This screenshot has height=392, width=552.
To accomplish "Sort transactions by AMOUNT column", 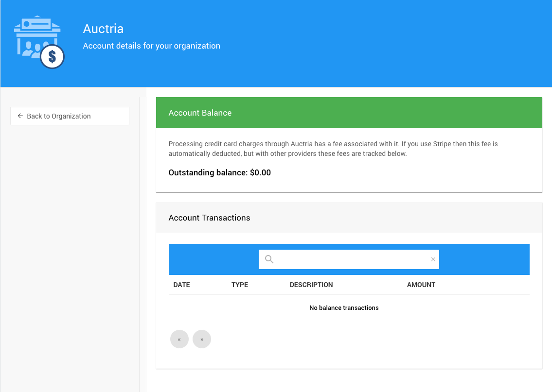I will 421,285.
